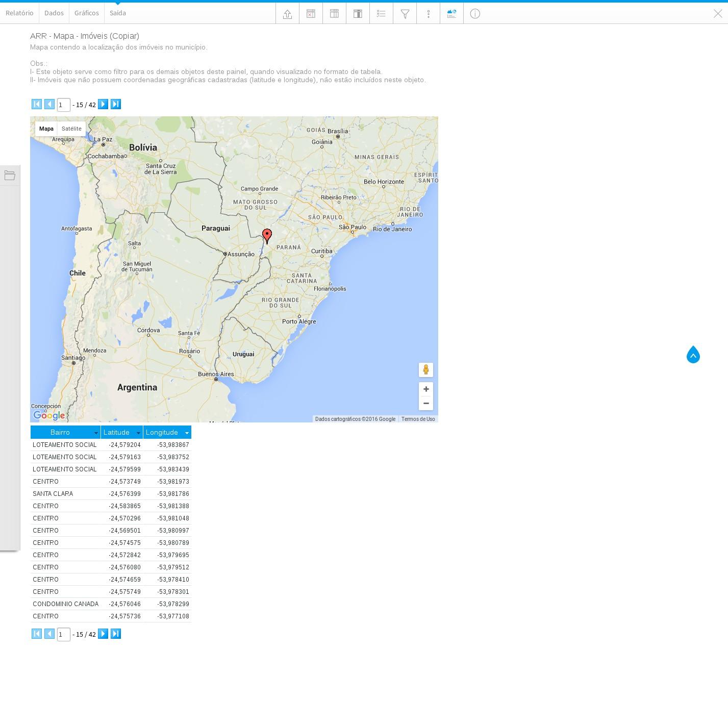
Task: Click latitude value -24,579204
Action: tap(124, 445)
